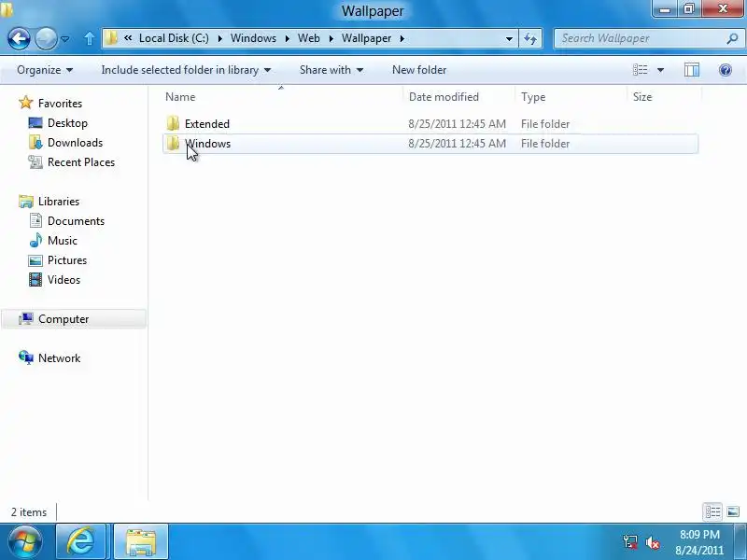The width and height of the screenshot is (747, 560).
Task: Sort by the Name column
Action: click(x=281, y=97)
